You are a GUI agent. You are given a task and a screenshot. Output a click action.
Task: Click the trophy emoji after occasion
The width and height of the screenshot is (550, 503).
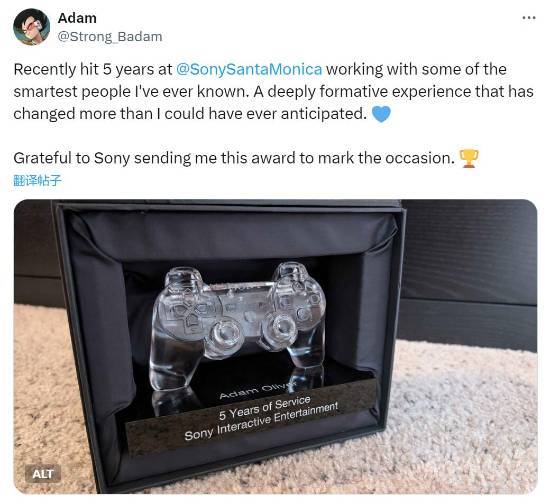[x=469, y=158]
